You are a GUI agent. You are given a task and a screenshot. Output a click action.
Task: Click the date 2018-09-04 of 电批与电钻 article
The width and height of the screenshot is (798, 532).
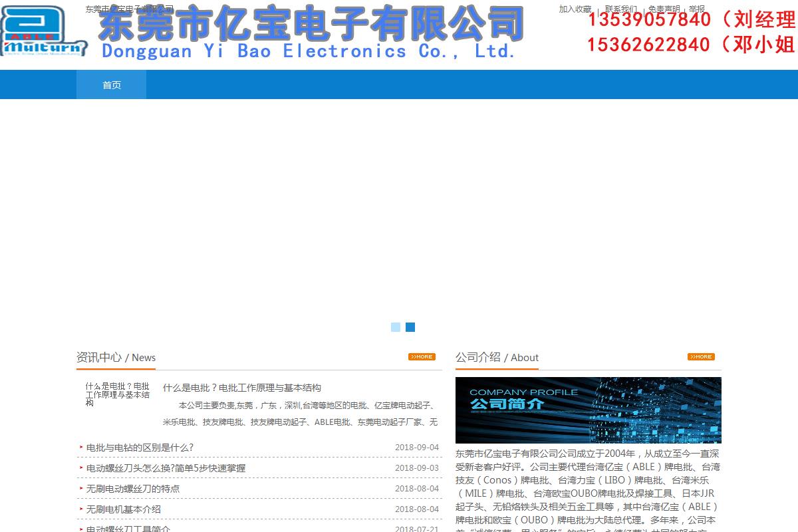pos(417,448)
